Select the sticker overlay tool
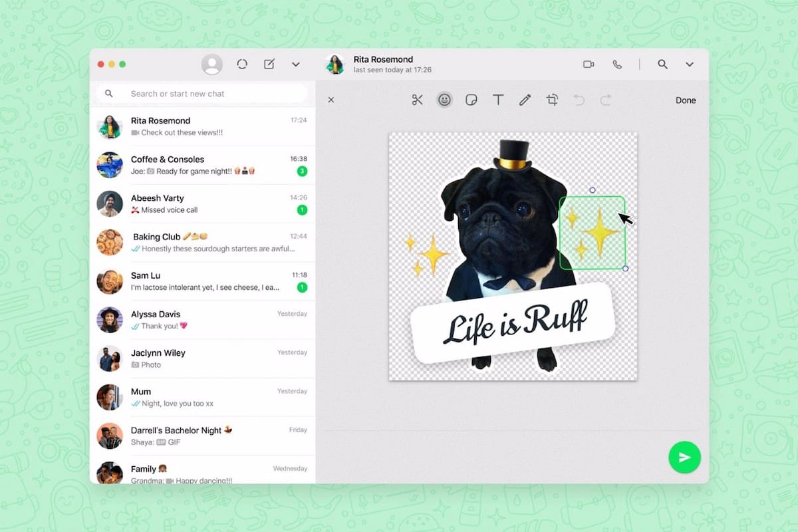 tap(471, 100)
